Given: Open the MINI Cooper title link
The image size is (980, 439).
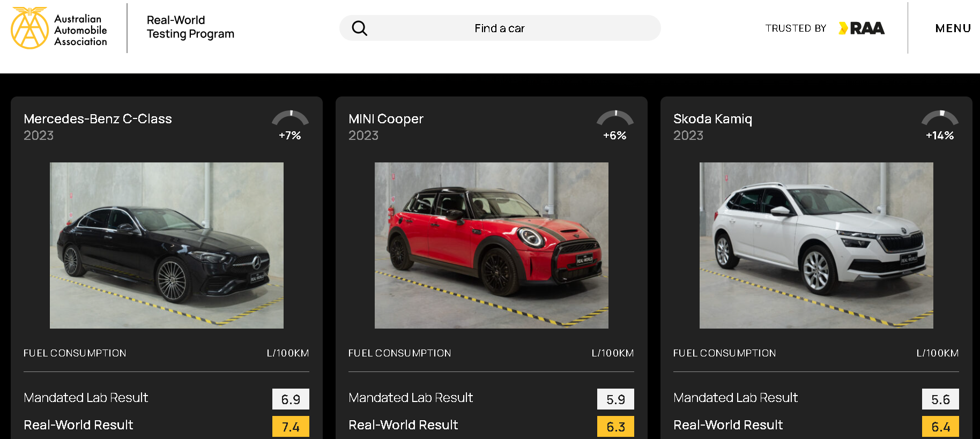Looking at the screenshot, I should tap(385, 119).
